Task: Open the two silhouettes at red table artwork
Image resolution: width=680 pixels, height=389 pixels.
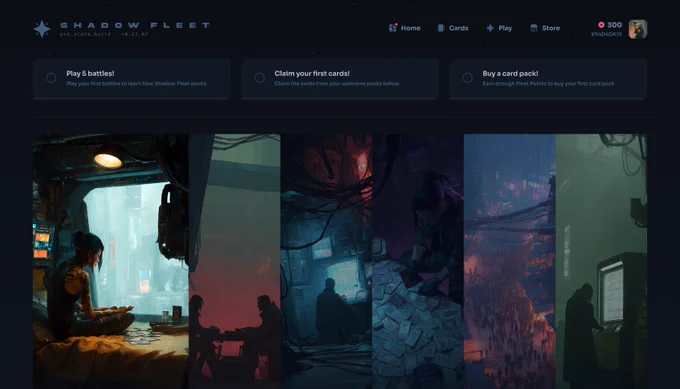Action: coord(235,262)
